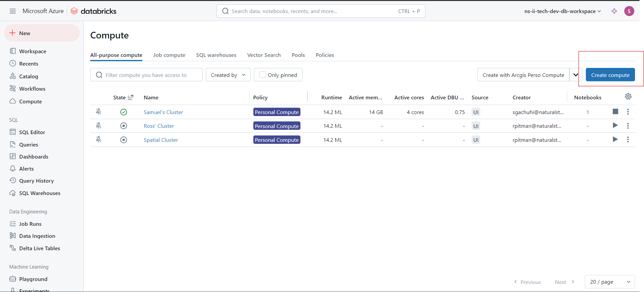The height and width of the screenshot is (292, 644).
Task: Click the Databricks logo
Action: click(94, 11)
